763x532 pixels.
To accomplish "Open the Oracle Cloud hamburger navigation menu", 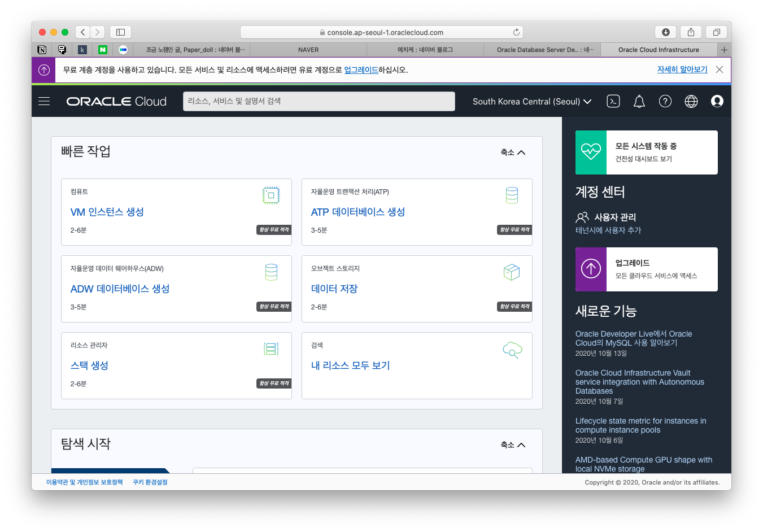I will click(x=44, y=101).
